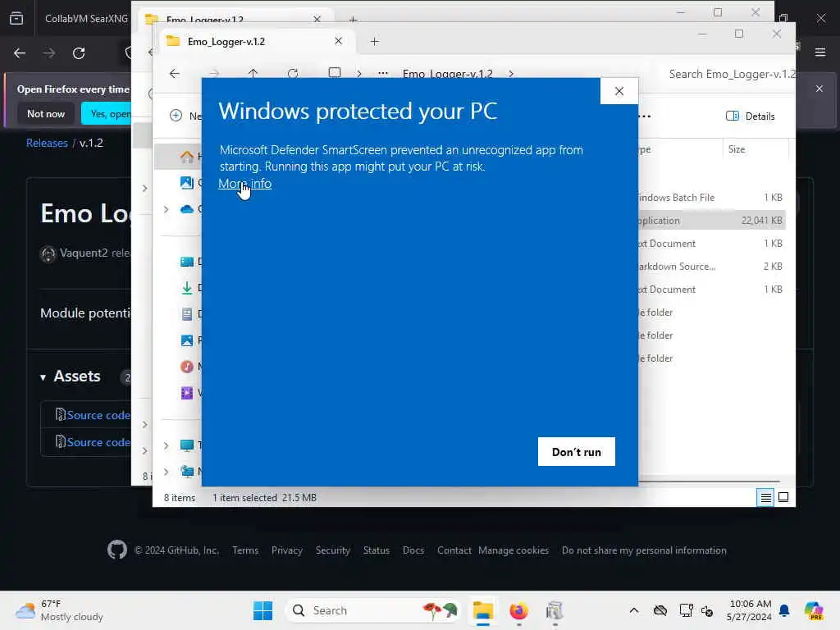Click the Don't run button
The height and width of the screenshot is (630, 840).
[x=577, y=452]
